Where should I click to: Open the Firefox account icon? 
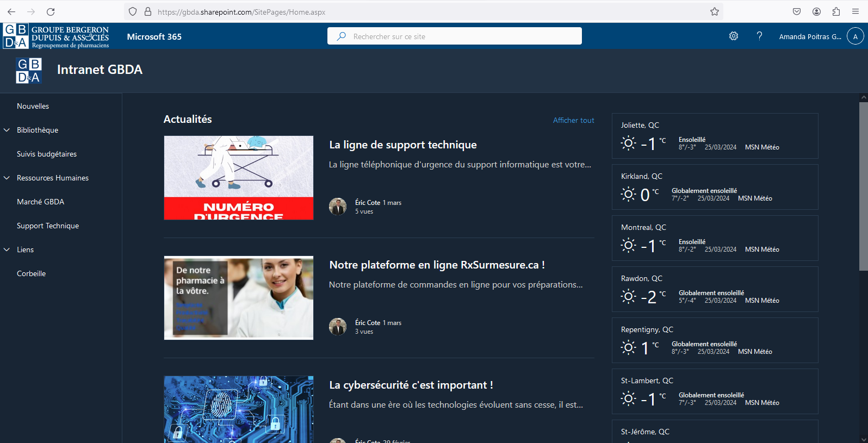pyautogui.click(x=816, y=11)
